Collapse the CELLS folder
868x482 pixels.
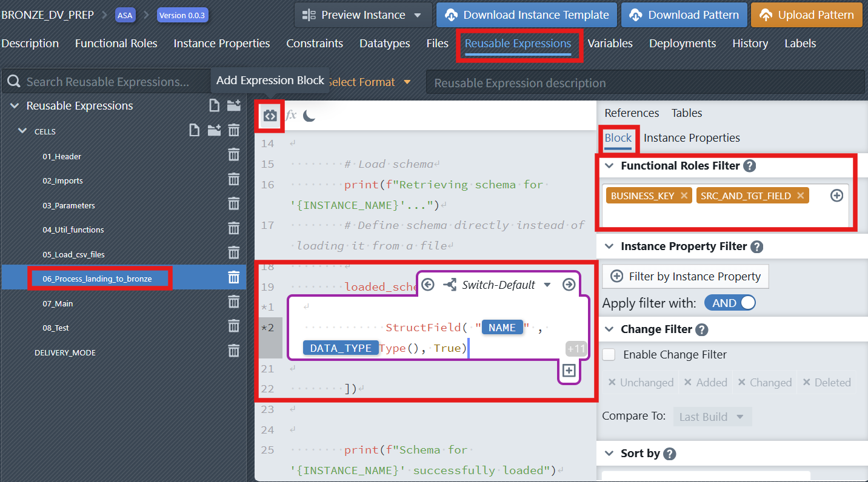pos(22,131)
